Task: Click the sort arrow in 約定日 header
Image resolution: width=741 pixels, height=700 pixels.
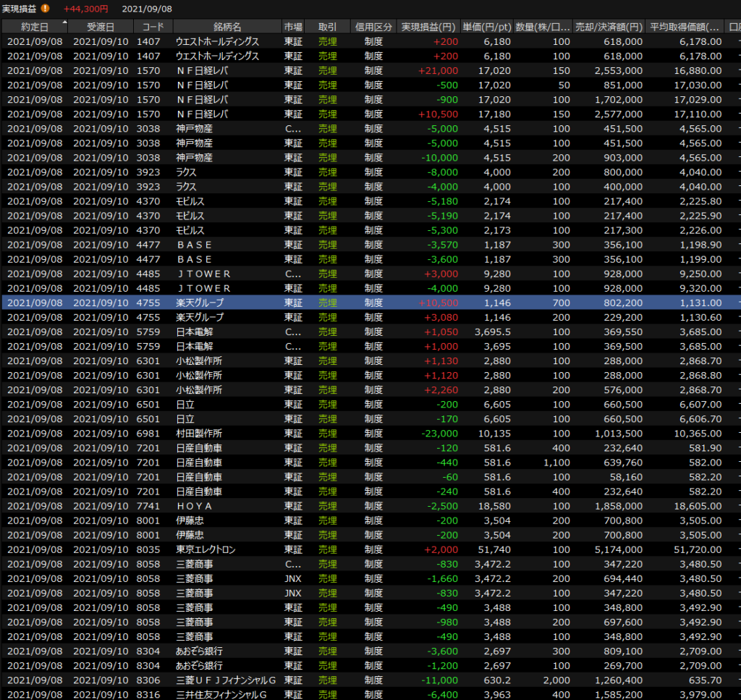Action: tap(64, 23)
